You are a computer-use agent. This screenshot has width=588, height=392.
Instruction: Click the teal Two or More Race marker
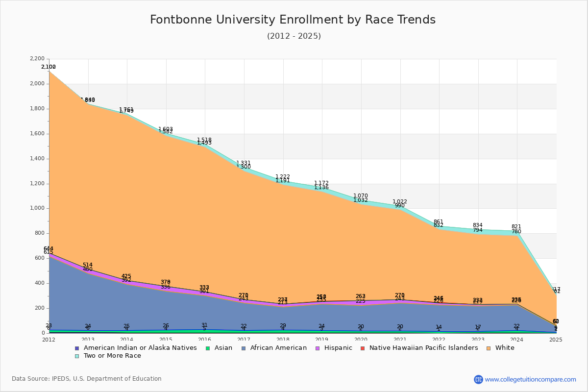76,356
